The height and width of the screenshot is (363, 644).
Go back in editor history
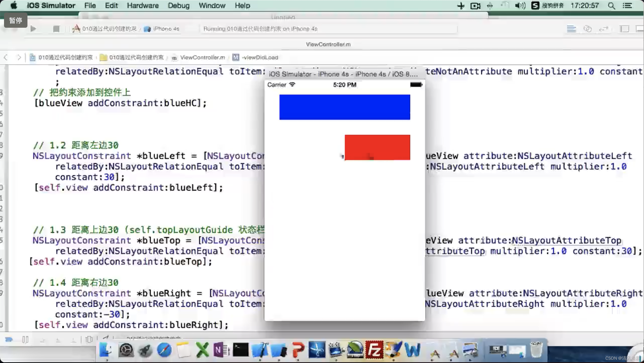pos(6,57)
